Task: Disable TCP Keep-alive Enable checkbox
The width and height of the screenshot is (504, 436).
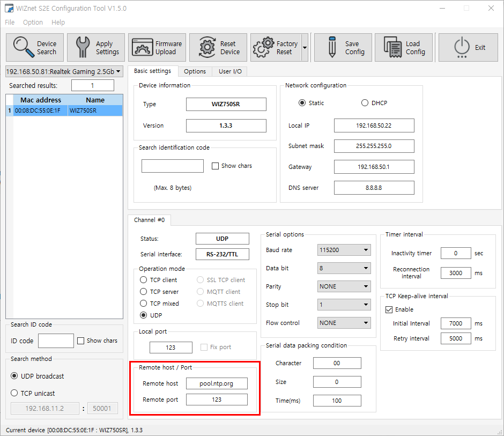Action: 389,309
